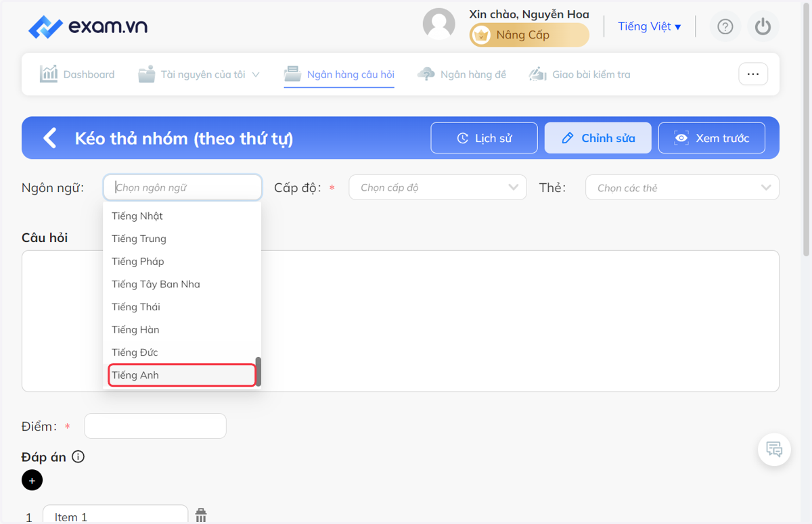Pick Tiếng Hàn from the list

(x=182, y=330)
